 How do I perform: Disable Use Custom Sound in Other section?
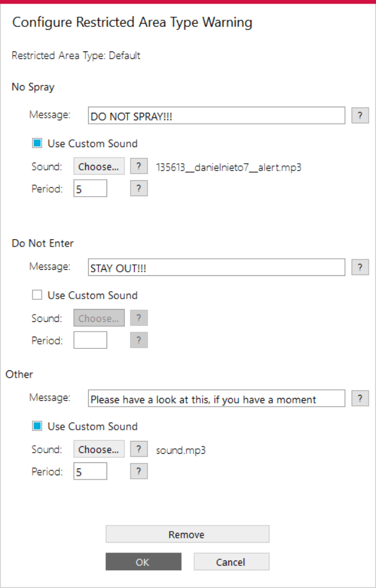(x=37, y=426)
